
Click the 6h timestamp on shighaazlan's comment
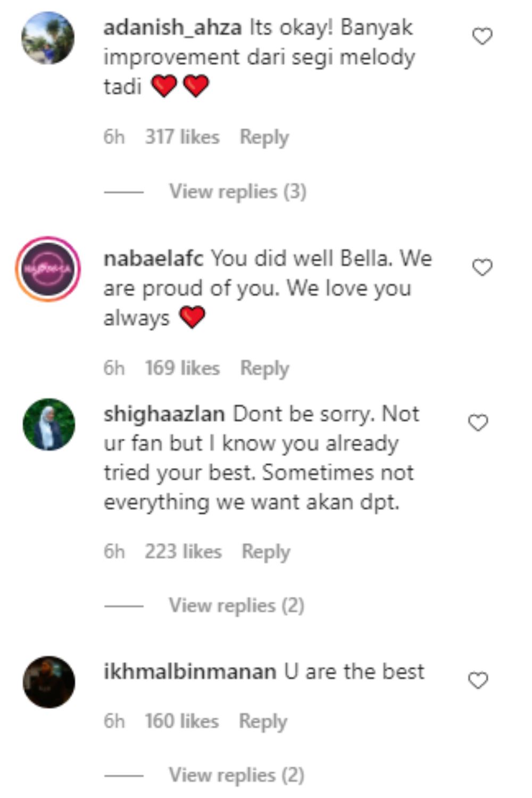pos(115,551)
